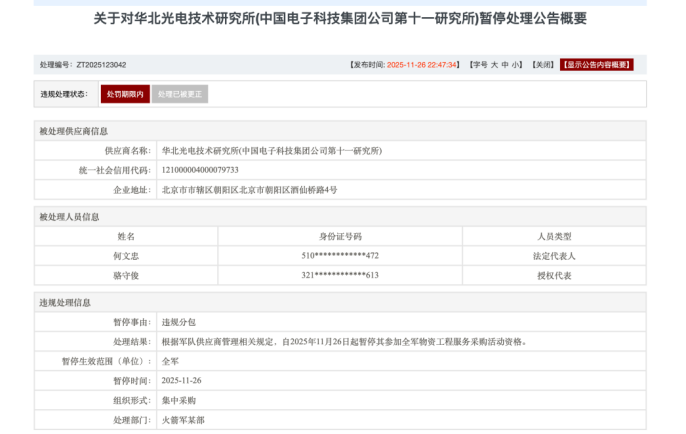Image resolution: width=686 pixels, height=434 pixels.
Task: Click the credit code 121000004000079733
Action: tap(200, 170)
